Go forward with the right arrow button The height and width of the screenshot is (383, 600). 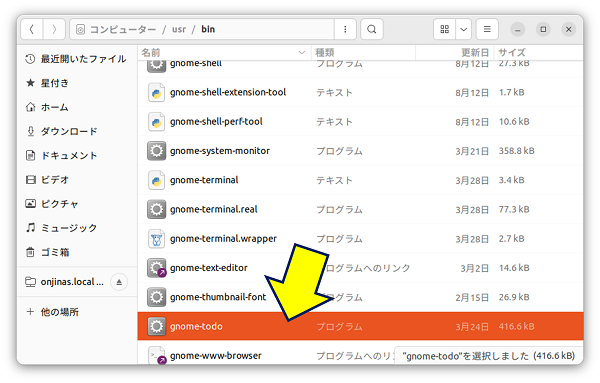(x=54, y=29)
